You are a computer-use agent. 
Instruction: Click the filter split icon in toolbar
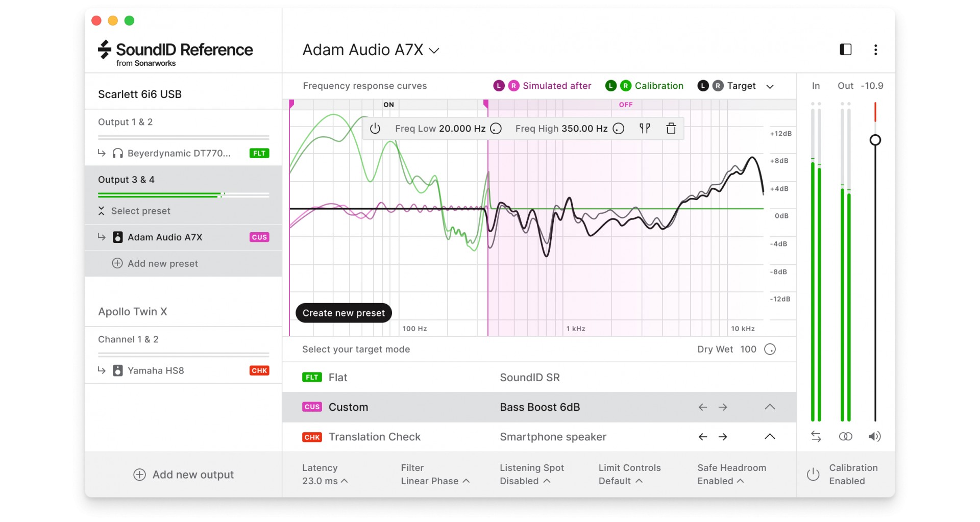click(x=645, y=129)
